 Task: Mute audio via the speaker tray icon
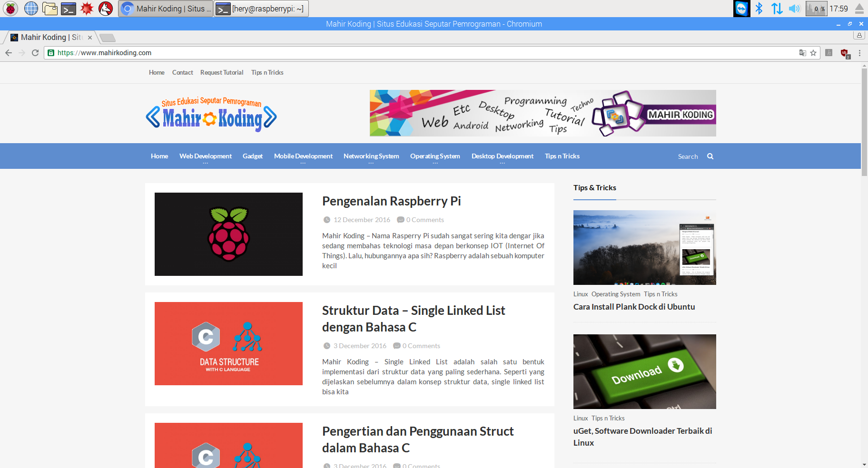794,8
